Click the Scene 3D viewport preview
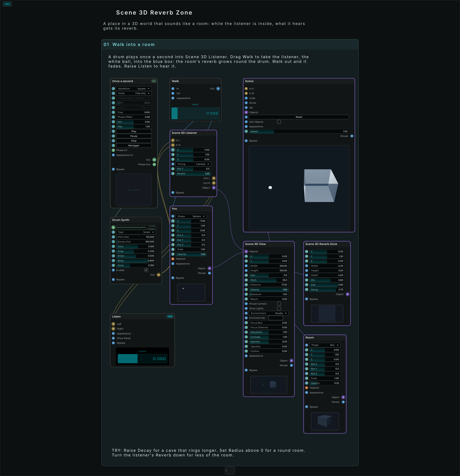The image size is (460, 476). (x=299, y=188)
